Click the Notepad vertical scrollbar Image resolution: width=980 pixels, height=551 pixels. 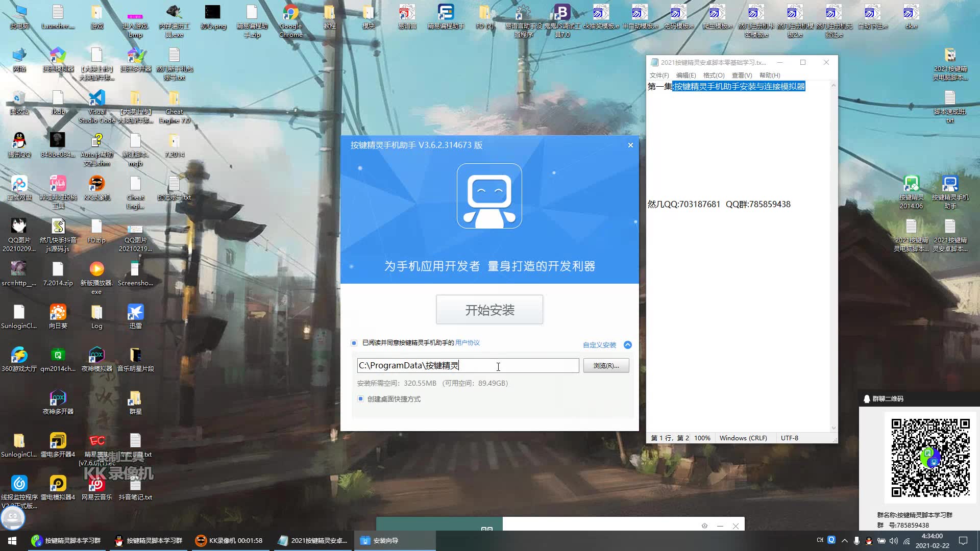click(x=834, y=256)
